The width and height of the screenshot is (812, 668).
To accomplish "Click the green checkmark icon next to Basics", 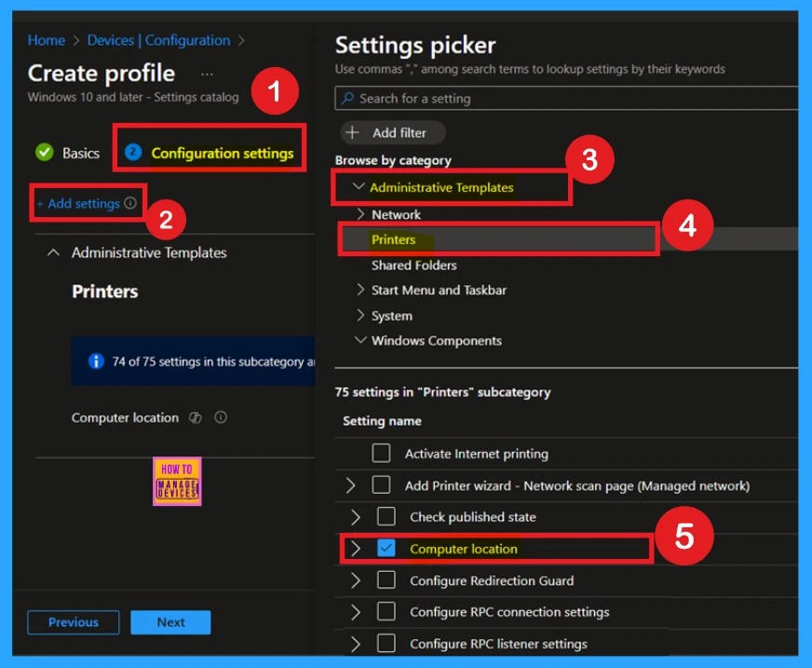I will (x=45, y=153).
